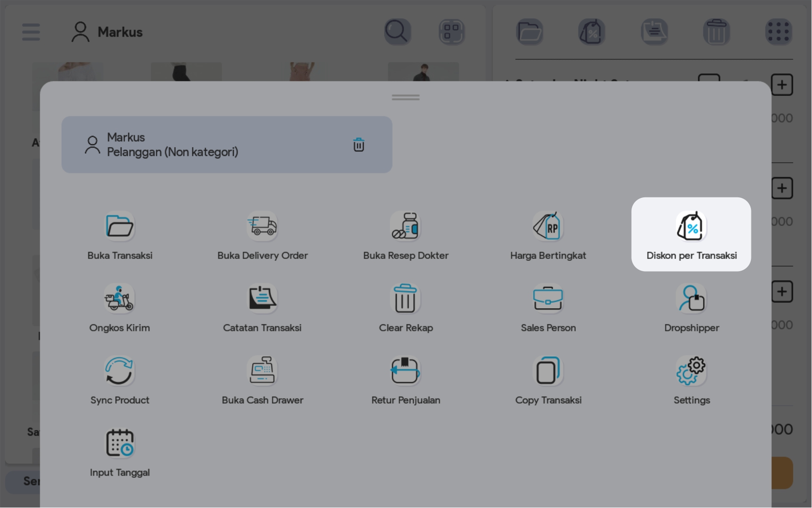Image resolution: width=812 pixels, height=508 pixels.
Task: Open Buka Transaksi folder icon
Action: pyautogui.click(x=120, y=227)
